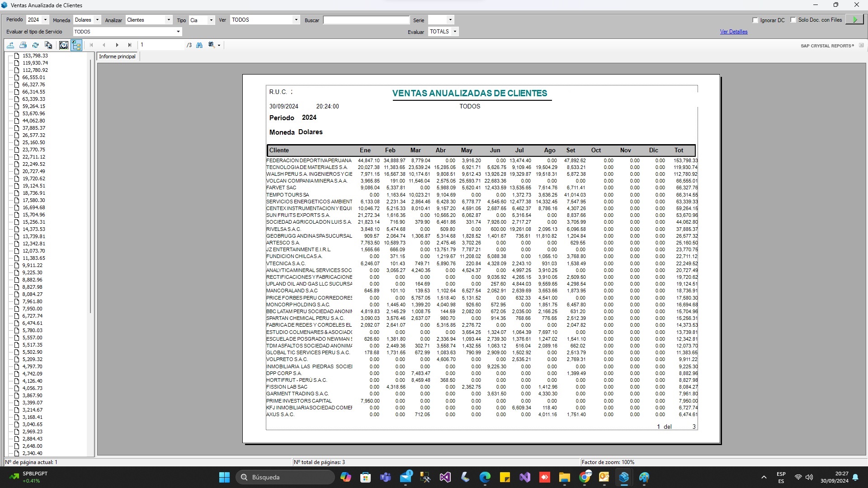Viewport: 868px width, 488px height.
Task: Jump to the last page icon
Action: click(130, 45)
